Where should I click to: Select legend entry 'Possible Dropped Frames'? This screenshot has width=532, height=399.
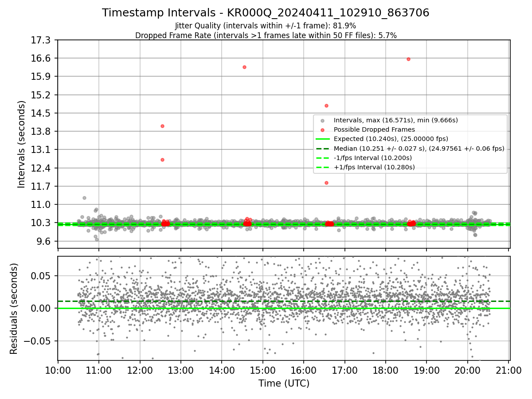coord(374,129)
